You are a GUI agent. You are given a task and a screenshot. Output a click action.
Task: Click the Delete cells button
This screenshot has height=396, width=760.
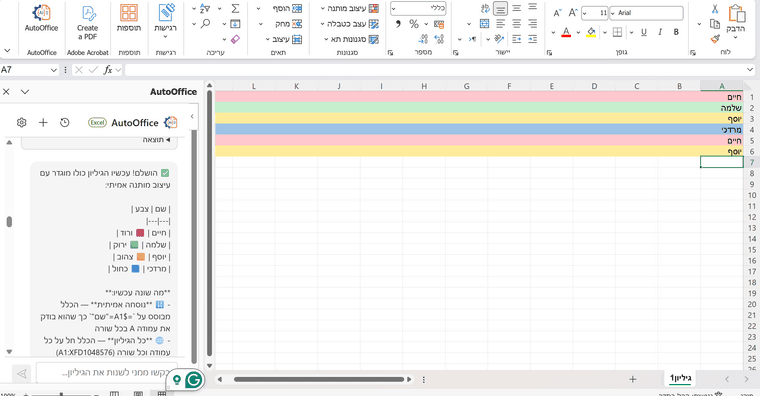288,24
